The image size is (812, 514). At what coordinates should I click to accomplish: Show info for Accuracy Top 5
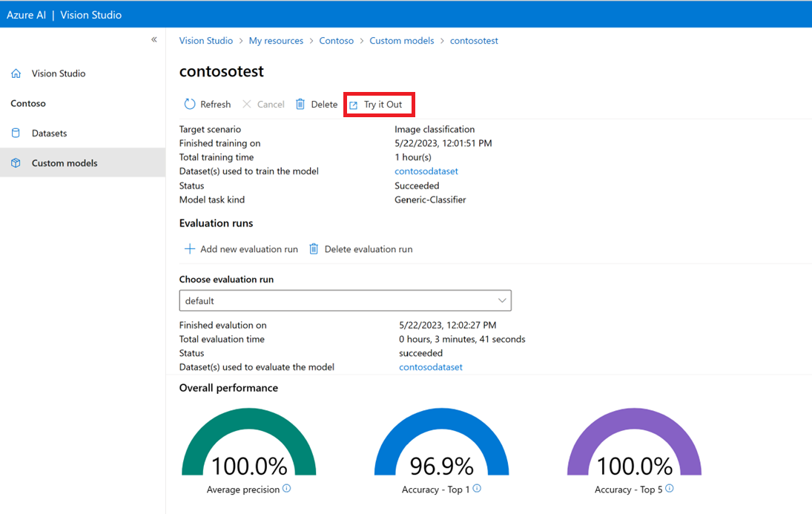[670, 489]
